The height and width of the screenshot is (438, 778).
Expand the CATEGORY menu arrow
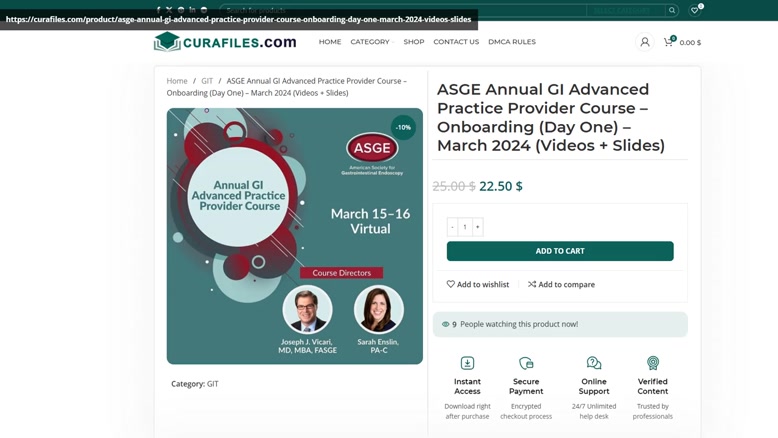pos(393,42)
